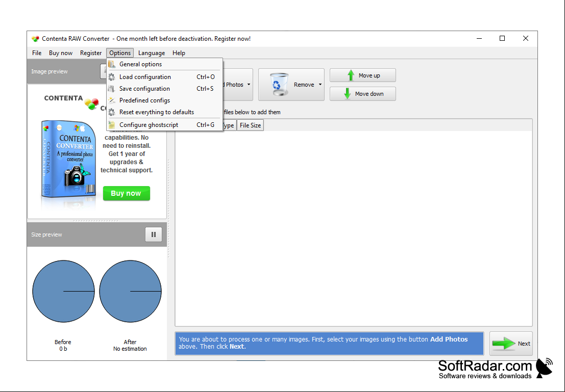Viewport: 565px width, 392px height.
Task: Click the Before pie chart
Action: (x=63, y=291)
